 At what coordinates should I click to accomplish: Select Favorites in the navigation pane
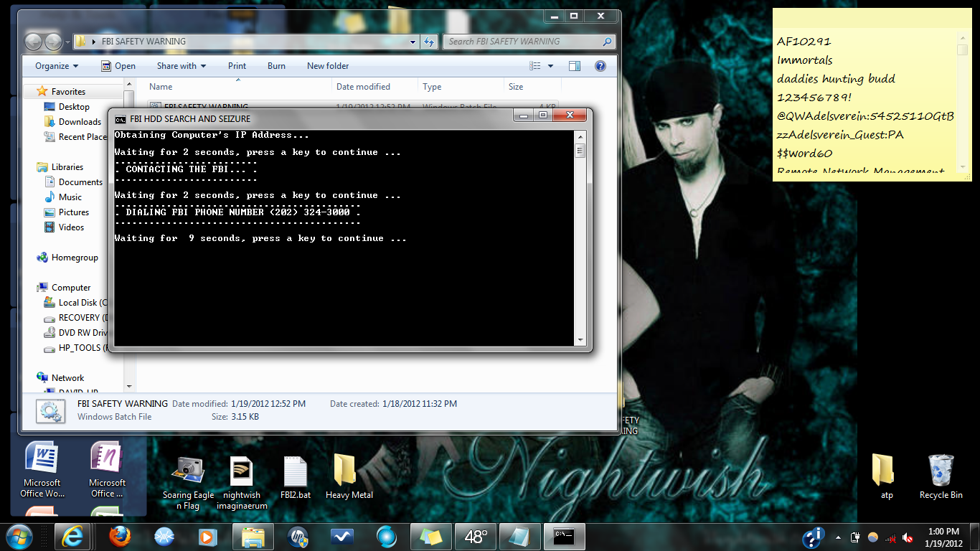tap(68, 92)
